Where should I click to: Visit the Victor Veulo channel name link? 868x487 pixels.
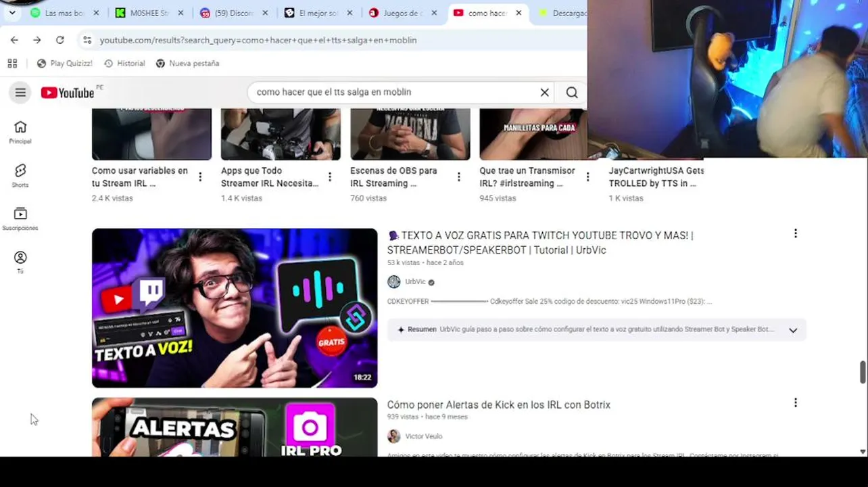(424, 436)
